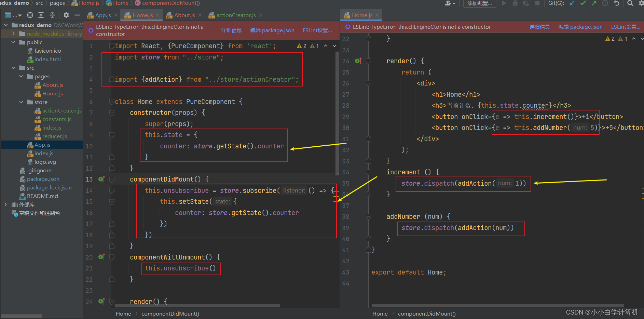The height and width of the screenshot is (319, 644).
Task: Open About.js in project tree
Action: [x=49, y=85]
